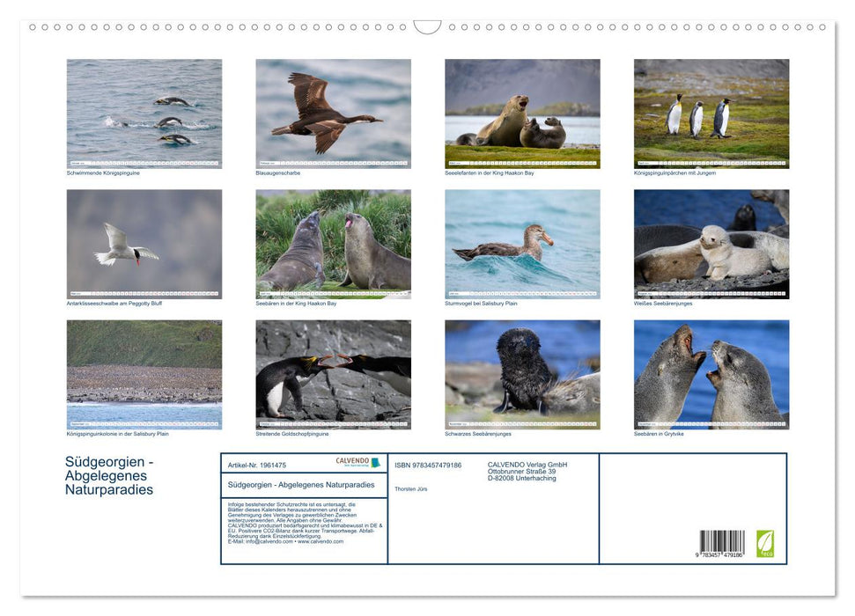This screenshot has height=616, width=855.
Task: Select the mini calendar strip under the swimming penguins
Action: [144, 161]
